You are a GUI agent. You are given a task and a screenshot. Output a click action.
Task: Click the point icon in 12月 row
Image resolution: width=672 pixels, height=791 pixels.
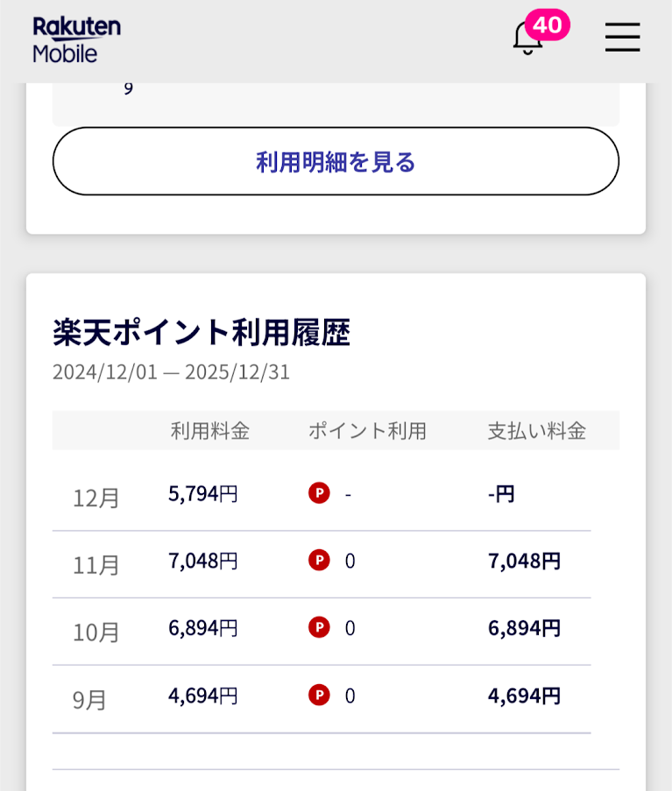pos(319,493)
